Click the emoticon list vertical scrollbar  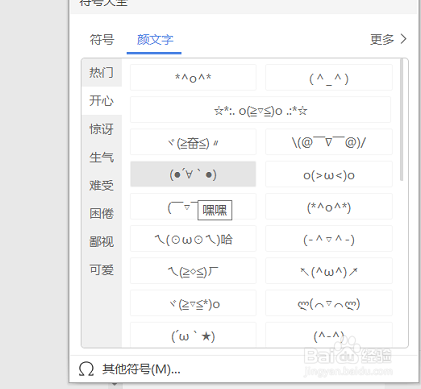click(x=402, y=120)
